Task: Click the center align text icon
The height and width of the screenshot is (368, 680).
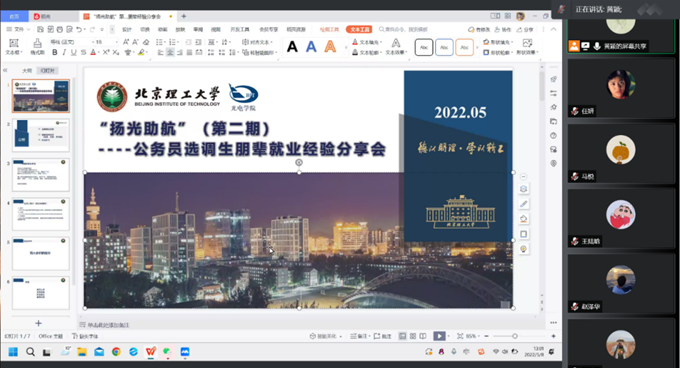Action: click(x=170, y=52)
